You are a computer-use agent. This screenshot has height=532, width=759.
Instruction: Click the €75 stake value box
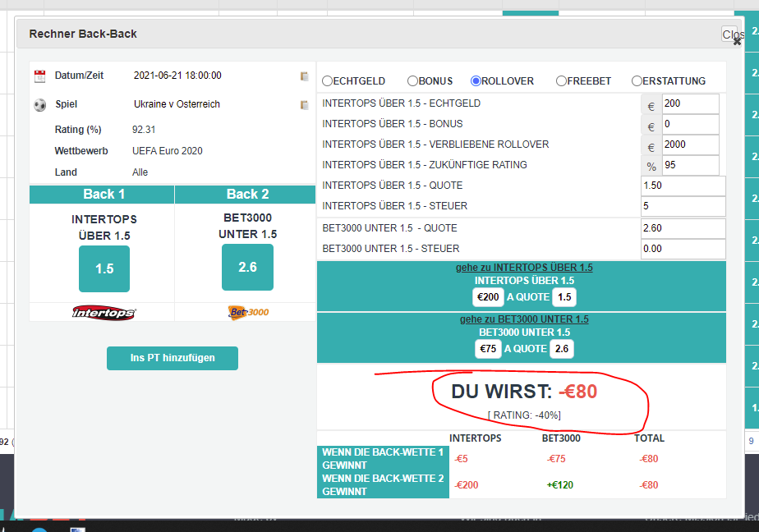pyautogui.click(x=488, y=349)
